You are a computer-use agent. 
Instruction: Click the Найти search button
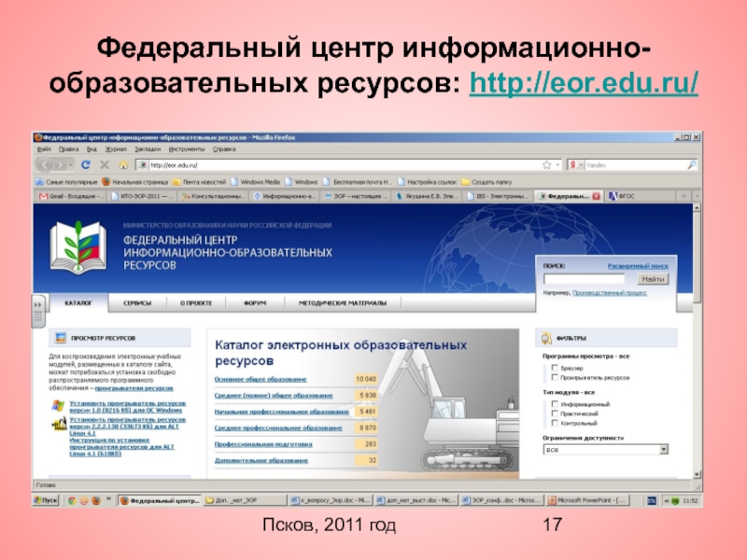tap(653, 279)
